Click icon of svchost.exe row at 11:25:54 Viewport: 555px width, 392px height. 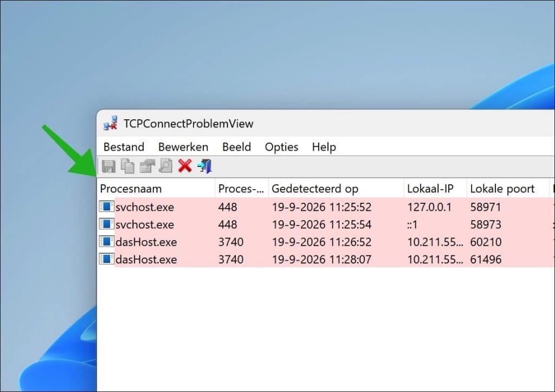pos(106,224)
